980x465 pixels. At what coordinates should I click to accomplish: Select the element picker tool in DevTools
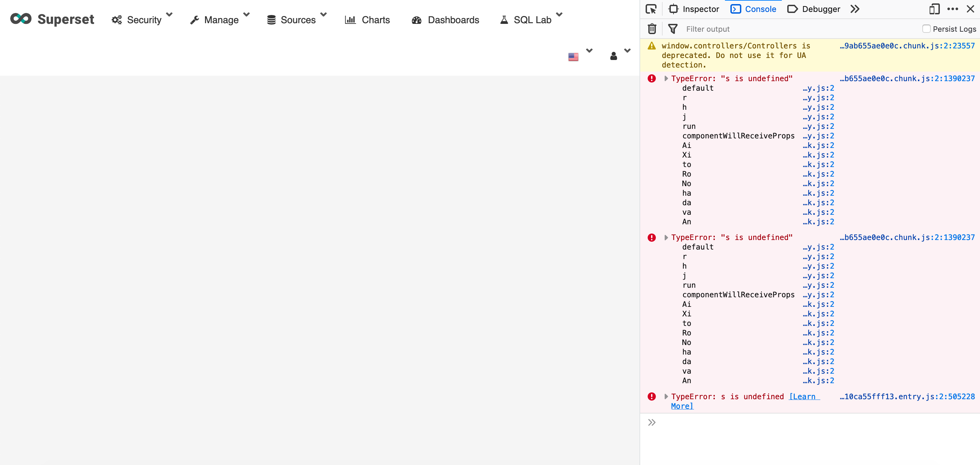(651, 9)
